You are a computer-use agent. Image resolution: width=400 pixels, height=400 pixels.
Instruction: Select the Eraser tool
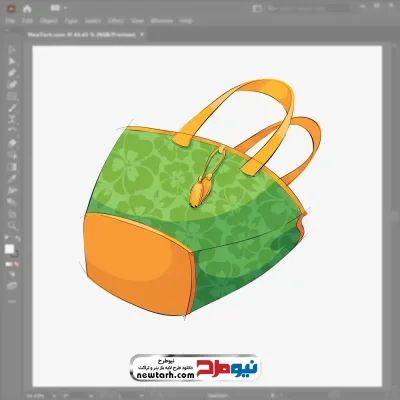click(x=12, y=143)
